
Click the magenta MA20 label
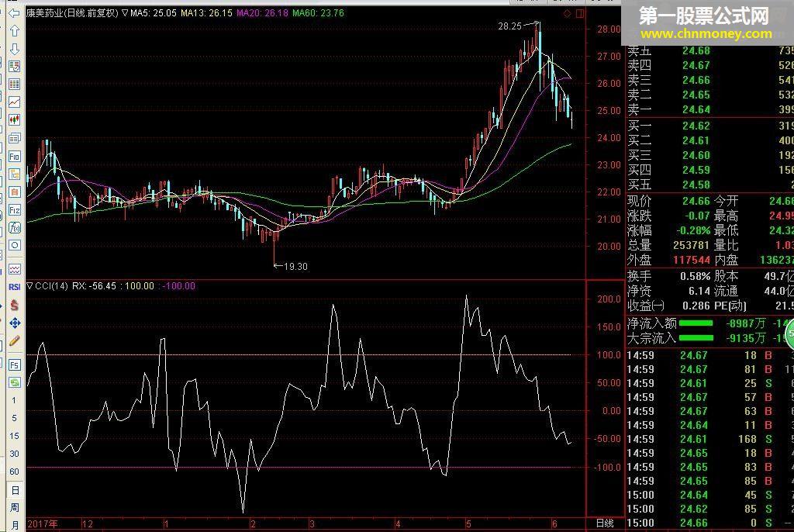(x=262, y=13)
